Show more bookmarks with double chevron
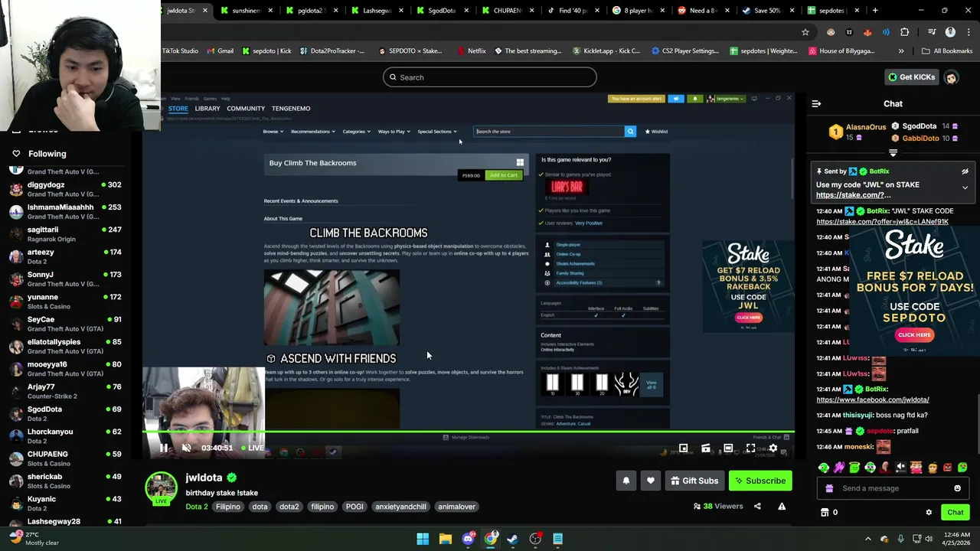Screen dimensions: 980x551 click(901, 51)
